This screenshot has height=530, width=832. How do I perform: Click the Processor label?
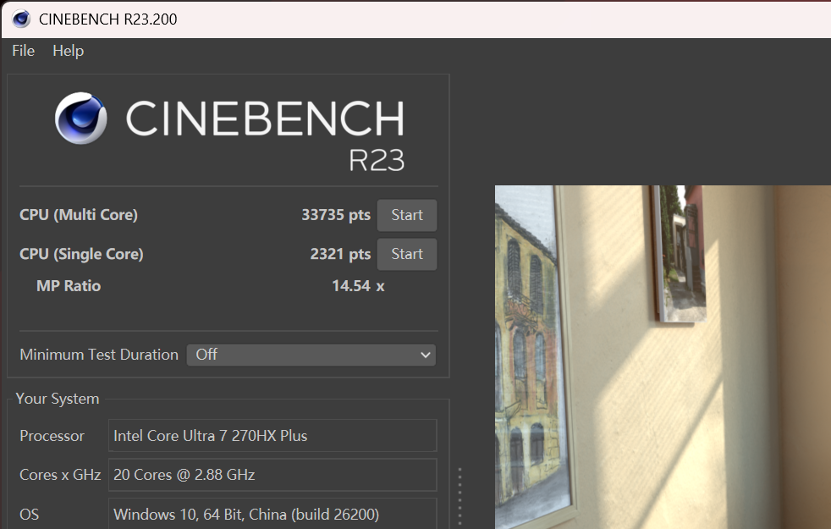click(52, 436)
